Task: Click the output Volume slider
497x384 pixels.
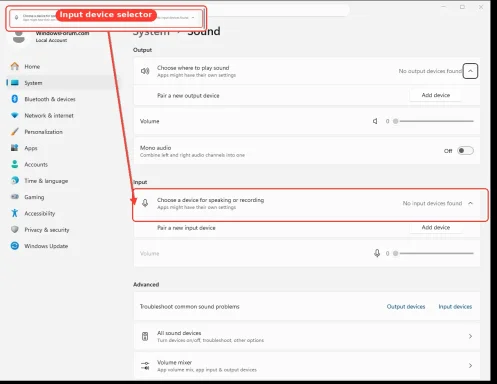Action: click(433, 121)
